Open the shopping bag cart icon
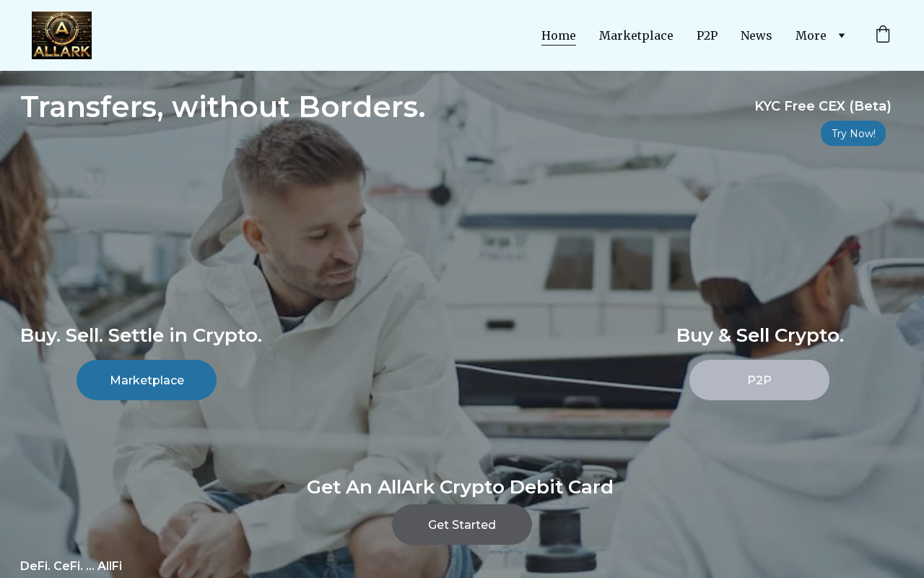The height and width of the screenshot is (578, 924). point(883,35)
